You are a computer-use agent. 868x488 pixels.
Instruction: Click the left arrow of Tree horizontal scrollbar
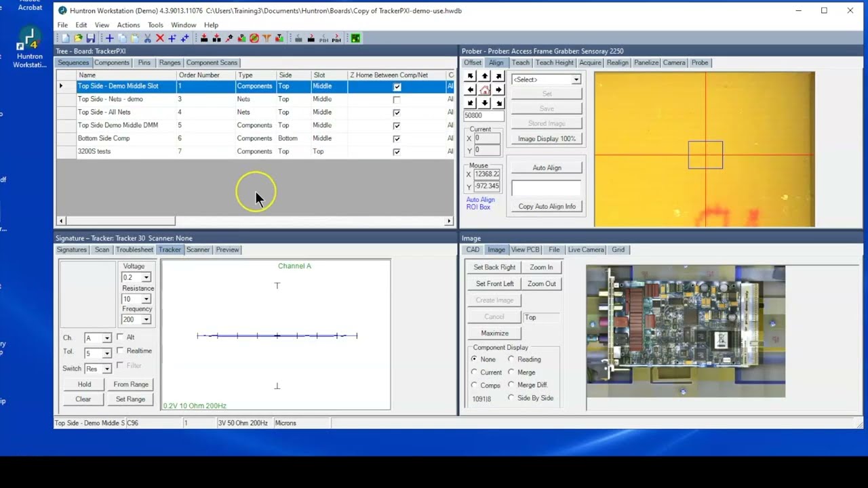pos(61,221)
